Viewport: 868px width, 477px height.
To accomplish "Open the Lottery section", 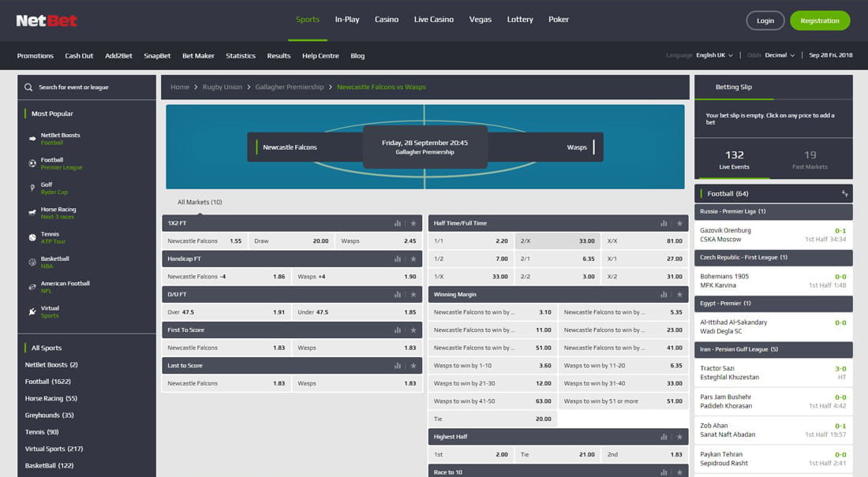I will pyautogui.click(x=519, y=19).
